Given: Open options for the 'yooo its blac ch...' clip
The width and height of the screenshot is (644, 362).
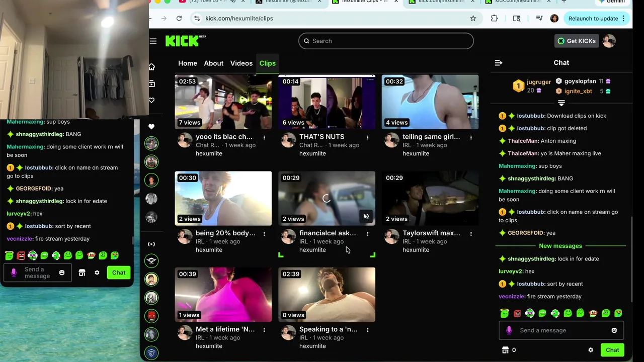Looking at the screenshot, I should [264, 137].
